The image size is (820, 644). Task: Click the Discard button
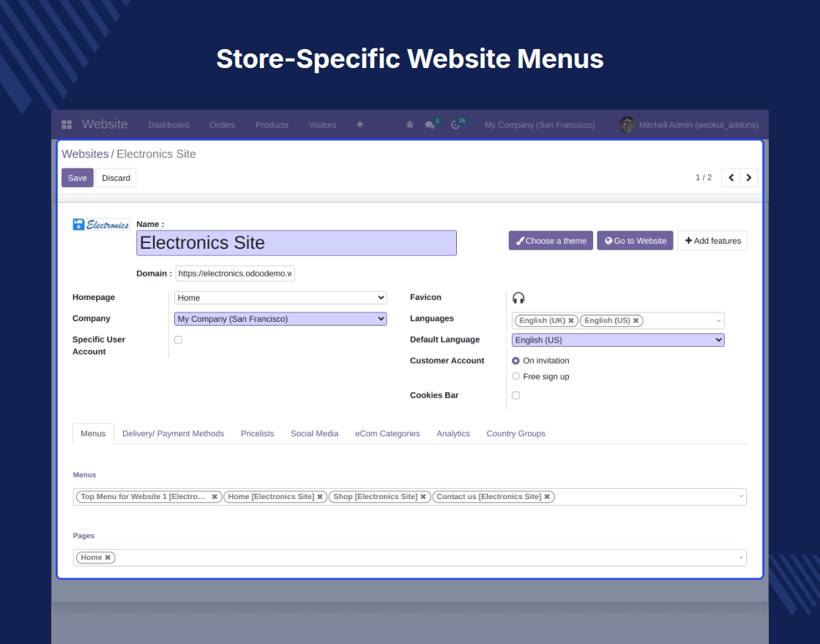(x=116, y=178)
